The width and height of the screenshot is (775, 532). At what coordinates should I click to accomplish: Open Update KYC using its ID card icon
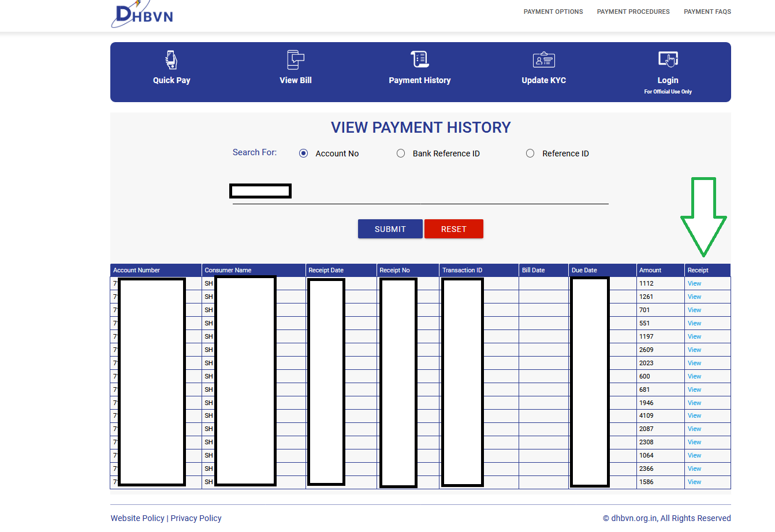click(x=543, y=59)
